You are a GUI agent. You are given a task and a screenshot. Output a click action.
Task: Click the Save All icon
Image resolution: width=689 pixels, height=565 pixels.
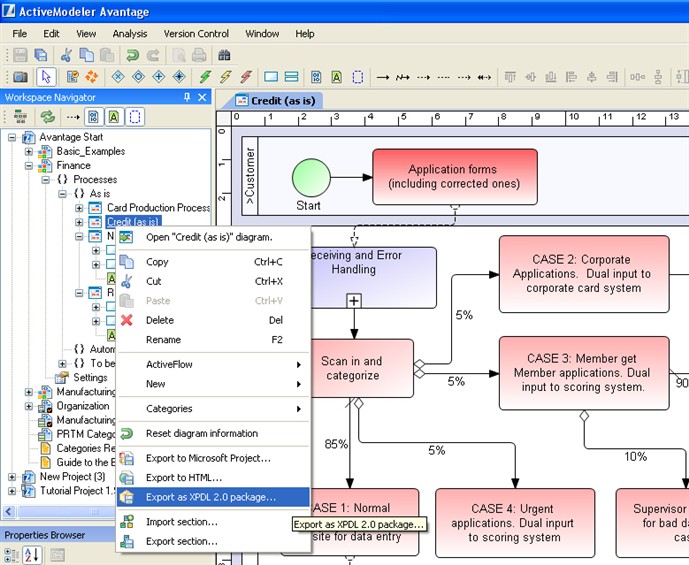41,55
